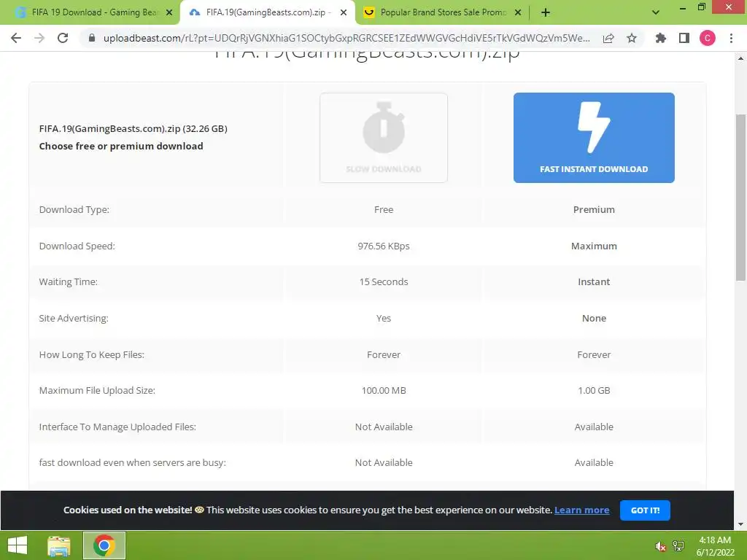Click the scrollbar up arrow
The width and height of the screenshot is (747, 560).
(740, 58)
